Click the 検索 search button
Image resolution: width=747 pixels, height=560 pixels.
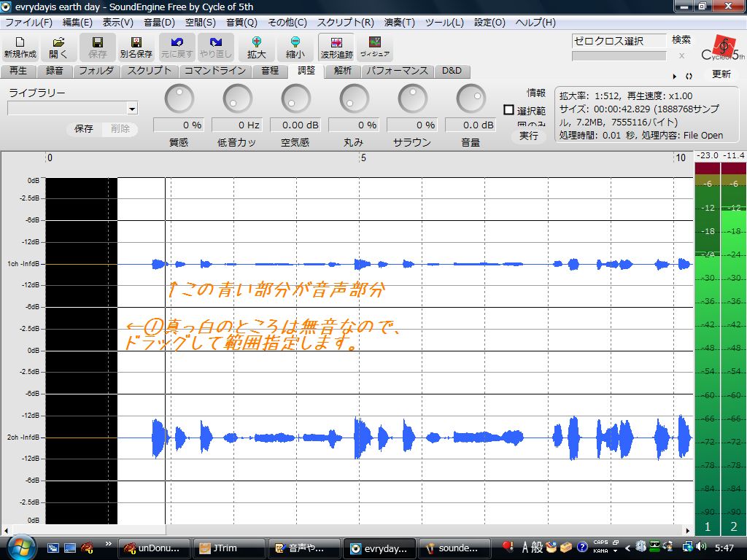point(681,40)
